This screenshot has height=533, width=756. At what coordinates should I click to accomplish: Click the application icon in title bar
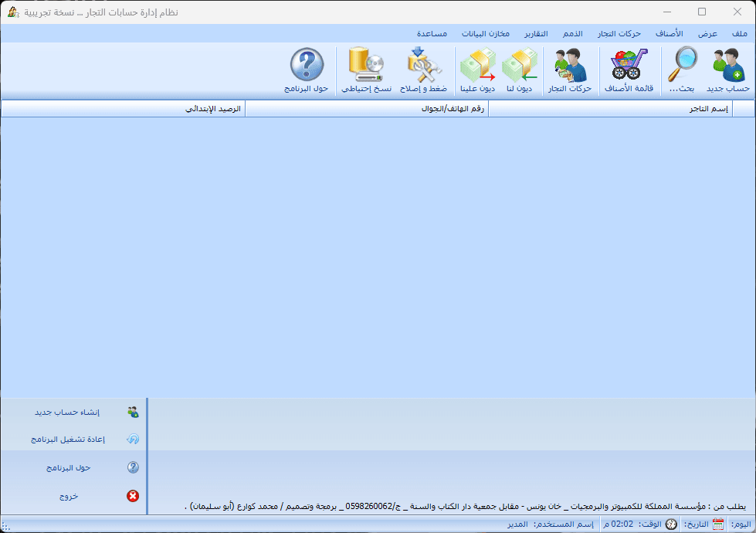click(13, 12)
